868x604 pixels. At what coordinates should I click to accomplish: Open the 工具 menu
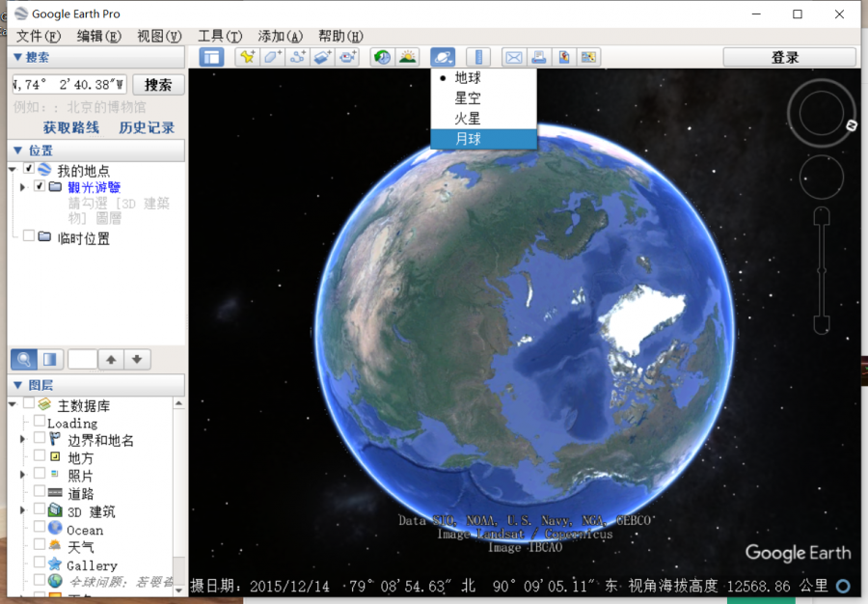click(219, 36)
